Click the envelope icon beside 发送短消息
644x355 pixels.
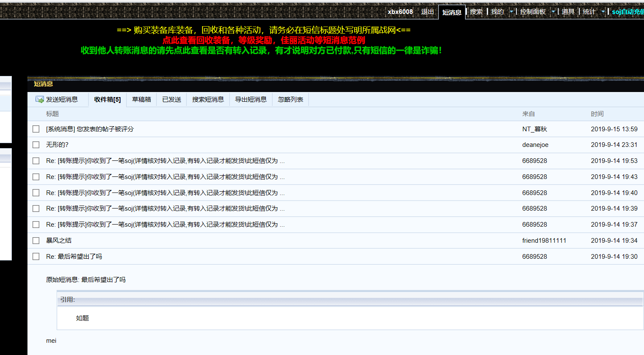(x=40, y=100)
